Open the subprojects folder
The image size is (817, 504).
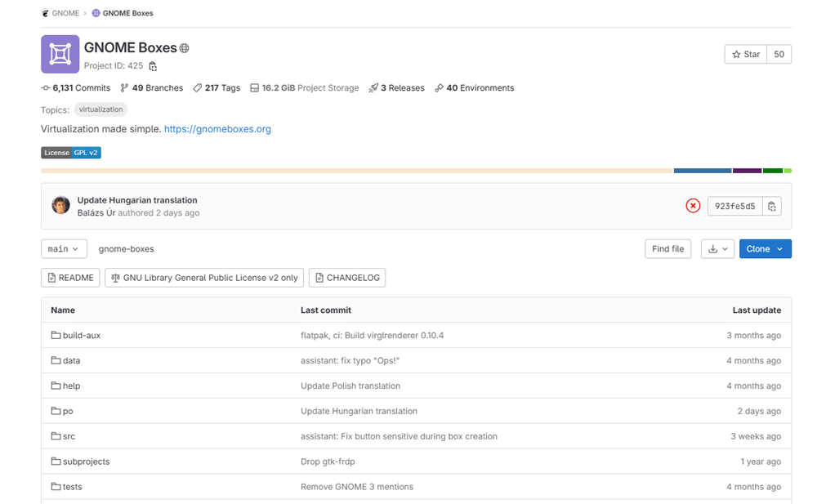86,462
